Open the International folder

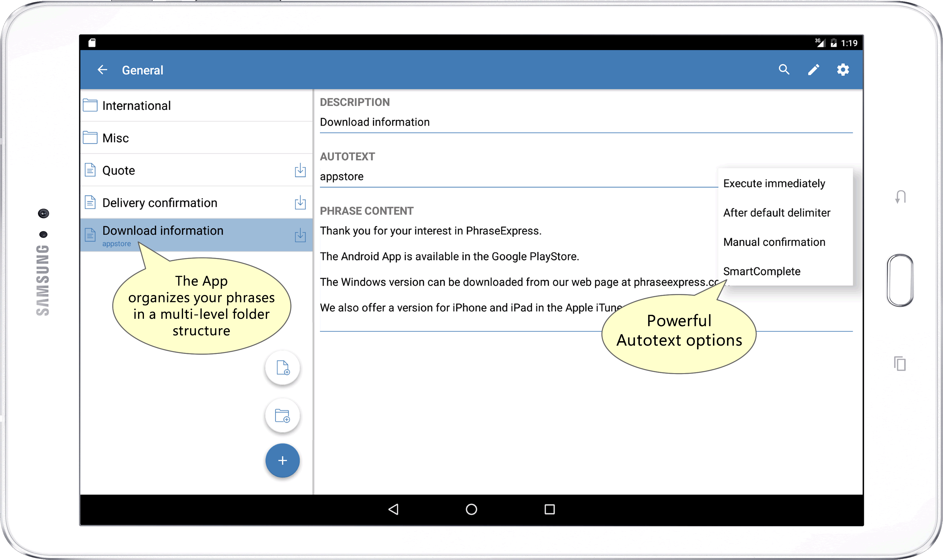196,105
